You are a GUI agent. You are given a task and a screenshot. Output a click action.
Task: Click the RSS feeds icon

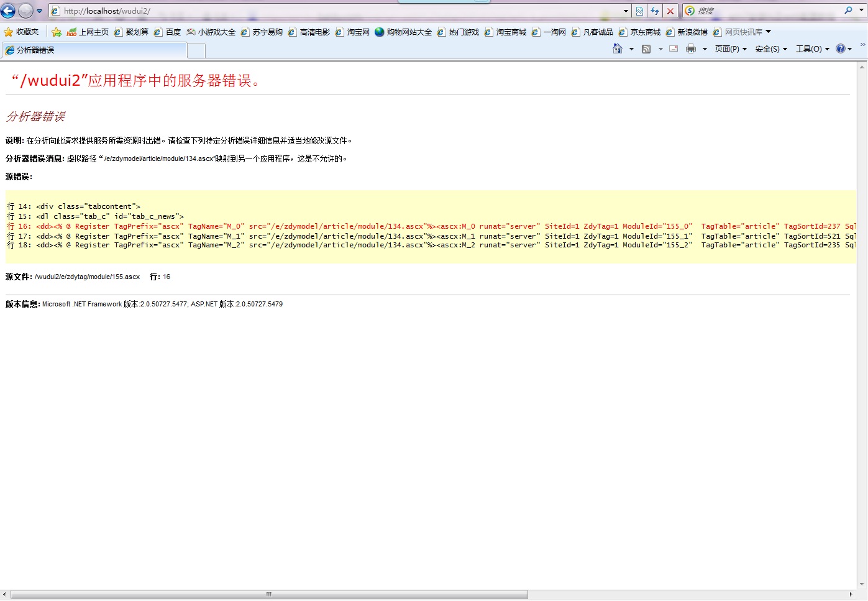(x=646, y=48)
